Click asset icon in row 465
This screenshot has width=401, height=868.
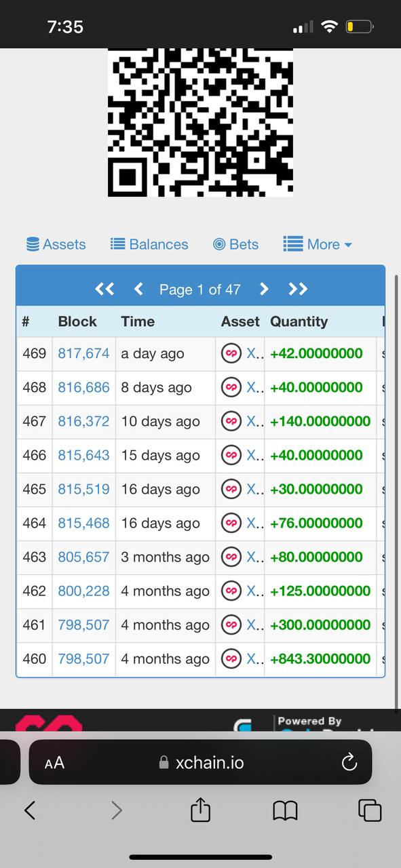point(231,489)
